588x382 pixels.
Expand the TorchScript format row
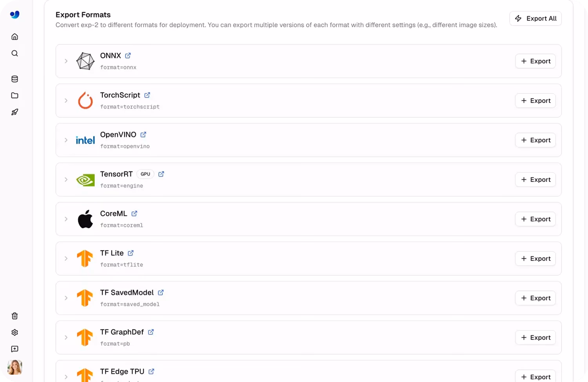[x=66, y=100]
